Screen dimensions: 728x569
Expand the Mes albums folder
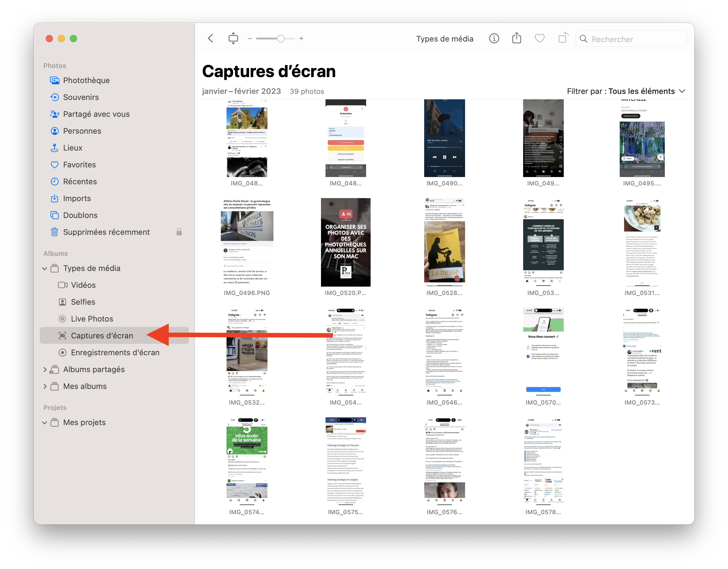point(45,386)
